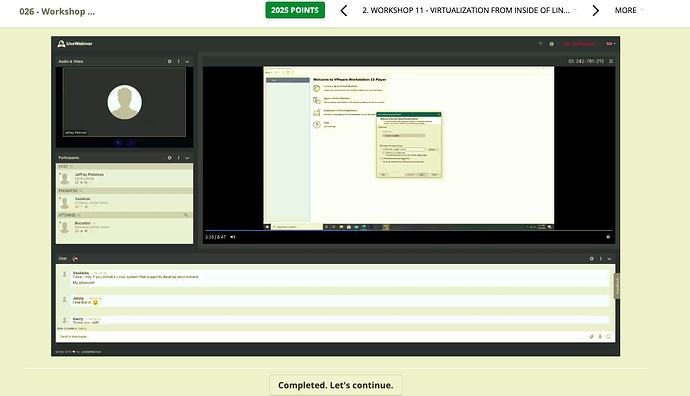Click the grid layout icon beside webinar ID

click(611, 61)
